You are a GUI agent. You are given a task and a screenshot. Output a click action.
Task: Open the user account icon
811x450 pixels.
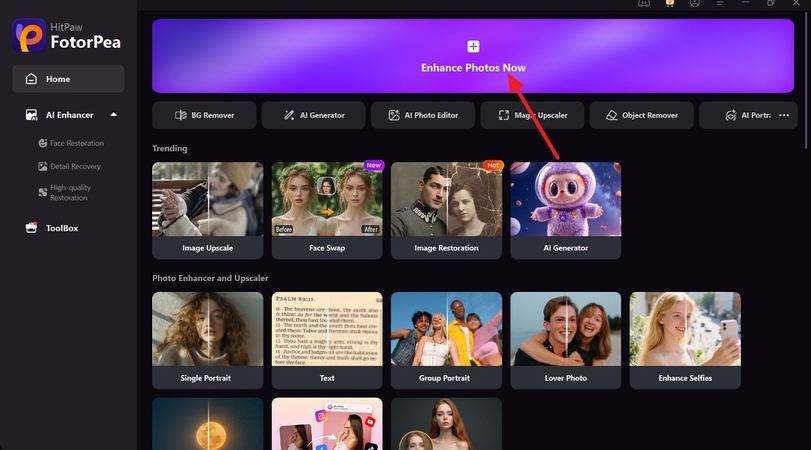pos(695,3)
